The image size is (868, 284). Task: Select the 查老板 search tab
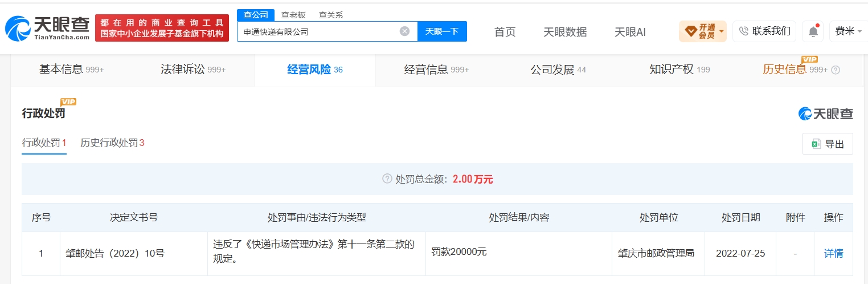pos(293,15)
